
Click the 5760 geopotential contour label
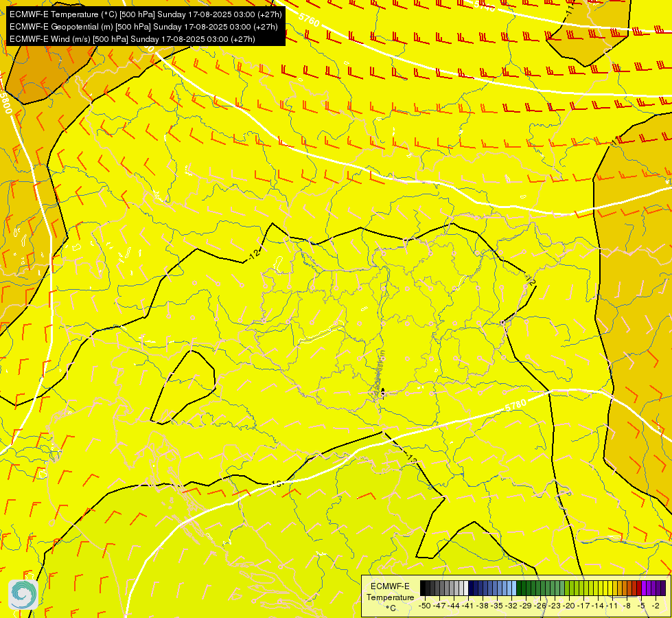(x=309, y=19)
